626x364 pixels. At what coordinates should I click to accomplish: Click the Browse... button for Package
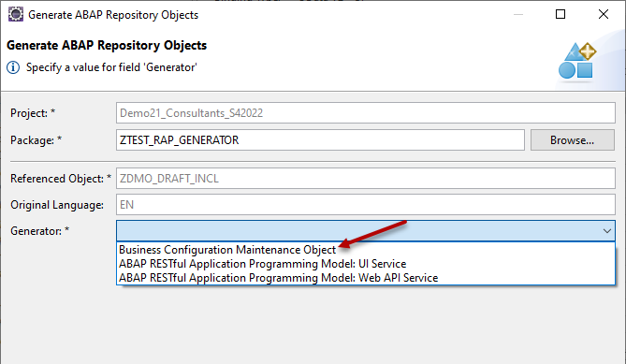(572, 140)
